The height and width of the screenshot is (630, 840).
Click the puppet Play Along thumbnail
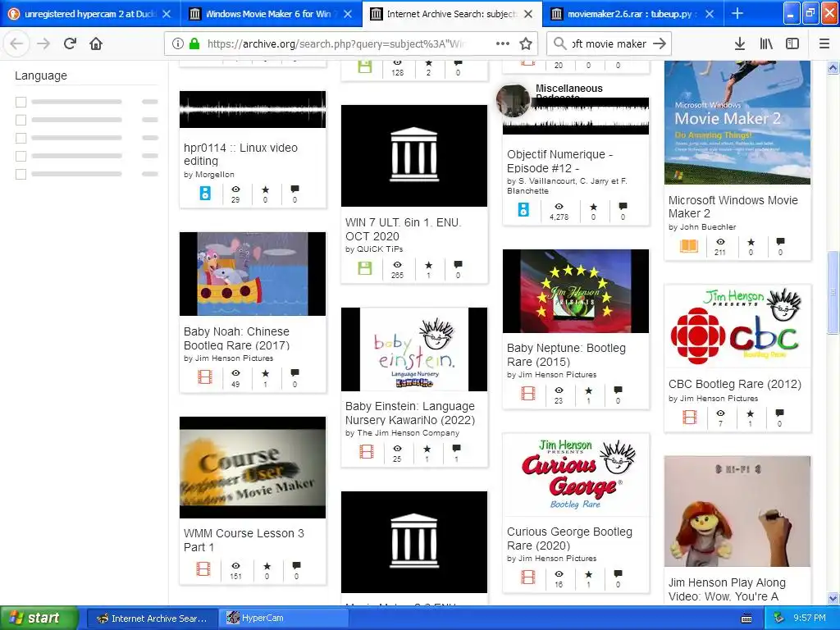pos(737,511)
